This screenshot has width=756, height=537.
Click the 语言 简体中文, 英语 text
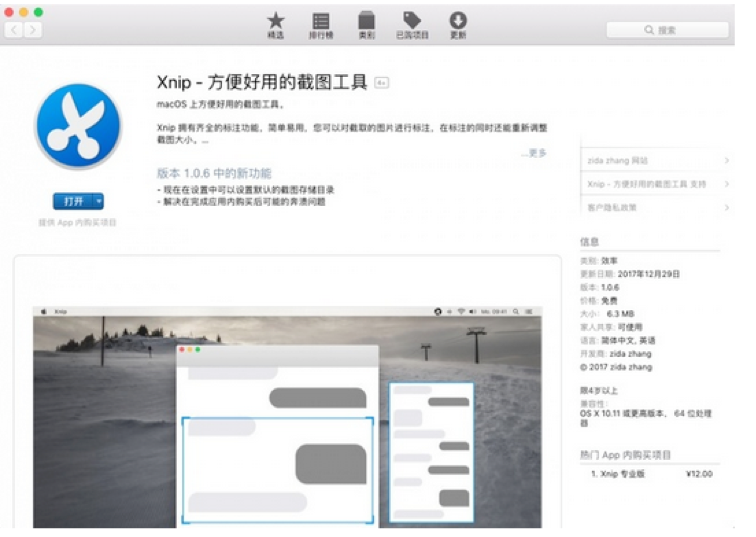pos(618,340)
